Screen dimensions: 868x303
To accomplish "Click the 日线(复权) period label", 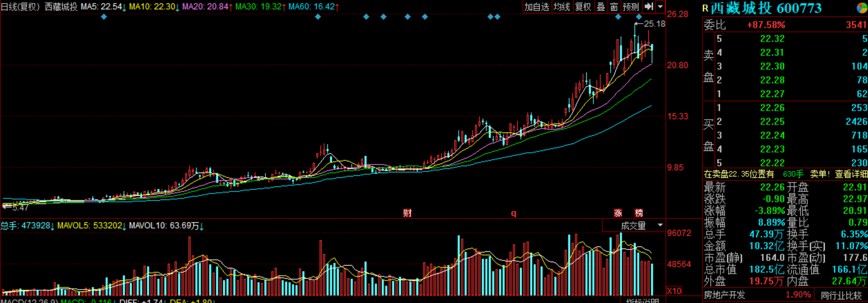I will pyautogui.click(x=20, y=7).
